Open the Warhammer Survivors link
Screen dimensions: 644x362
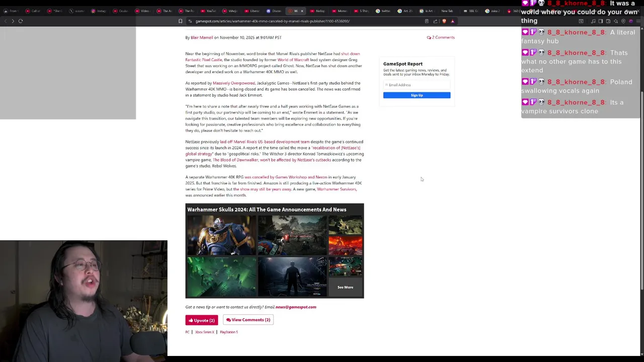click(x=337, y=190)
